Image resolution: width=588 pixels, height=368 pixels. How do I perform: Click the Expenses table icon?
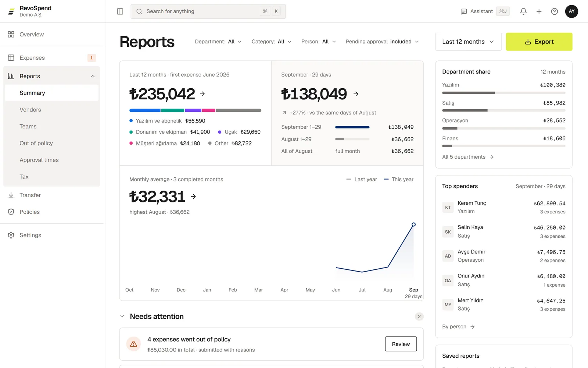[x=11, y=58]
